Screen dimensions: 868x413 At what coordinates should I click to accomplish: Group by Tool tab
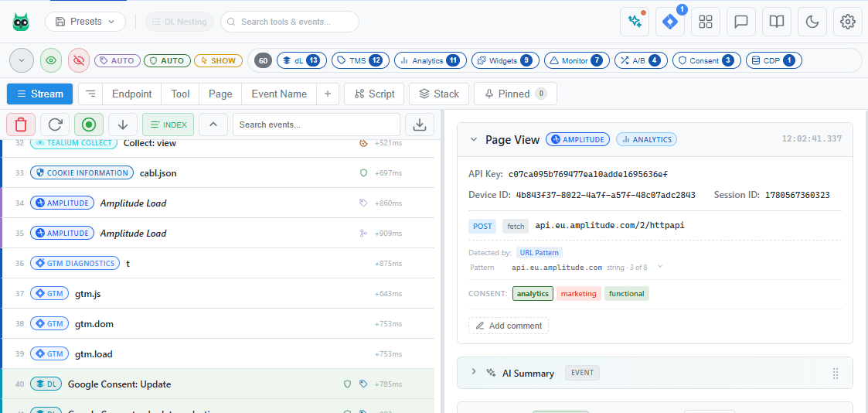coord(180,94)
